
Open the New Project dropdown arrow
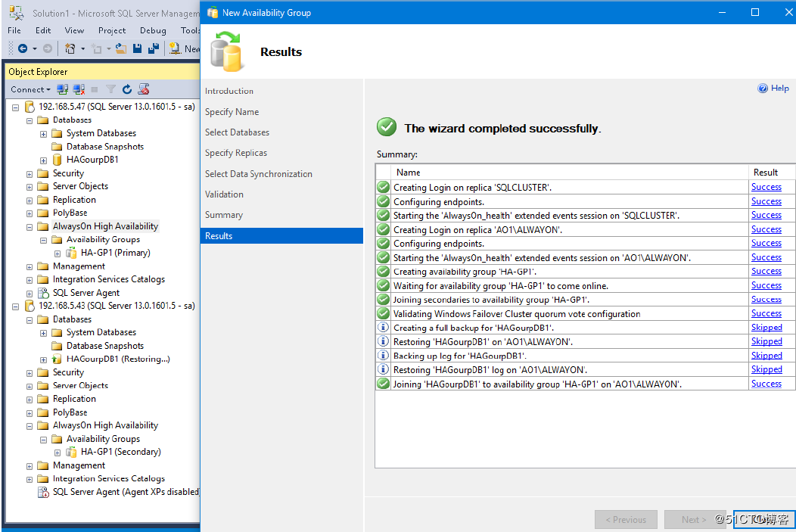click(x=82, y=48)
